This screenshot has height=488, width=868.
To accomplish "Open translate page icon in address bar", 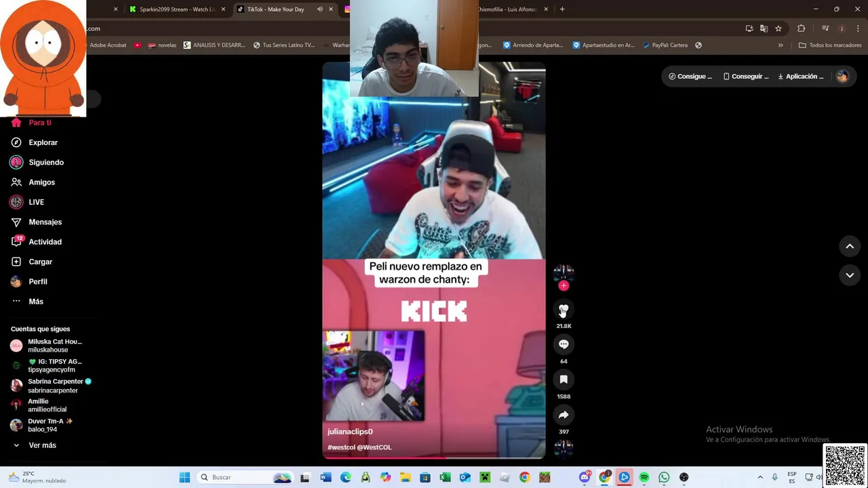I will coord(764,28).
